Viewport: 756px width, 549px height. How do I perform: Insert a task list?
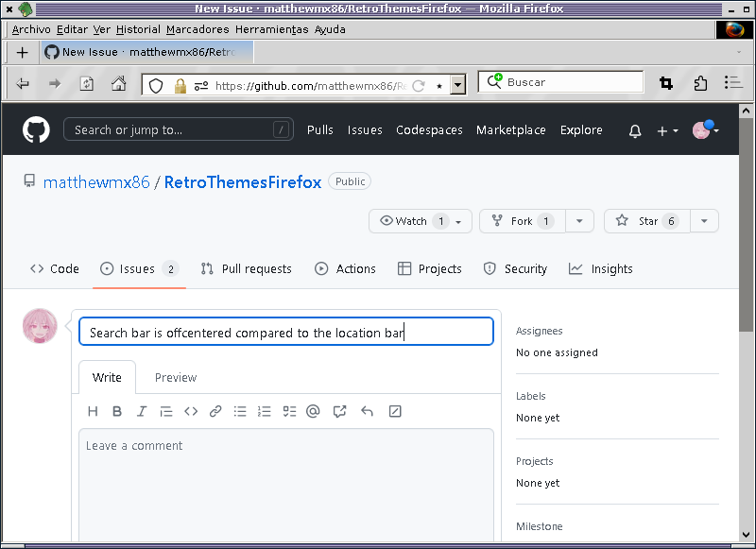point(289,411)
